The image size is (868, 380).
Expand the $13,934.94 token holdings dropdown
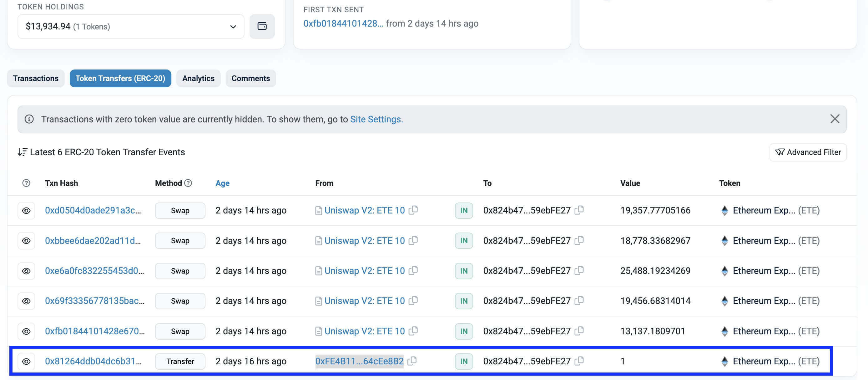click(x=131, y=26)
